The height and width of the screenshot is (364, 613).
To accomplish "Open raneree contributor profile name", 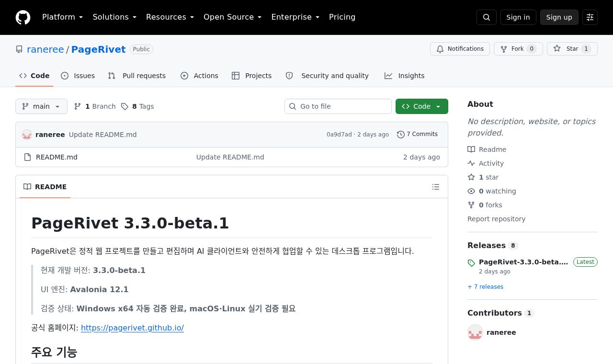I will pos(501,332).
